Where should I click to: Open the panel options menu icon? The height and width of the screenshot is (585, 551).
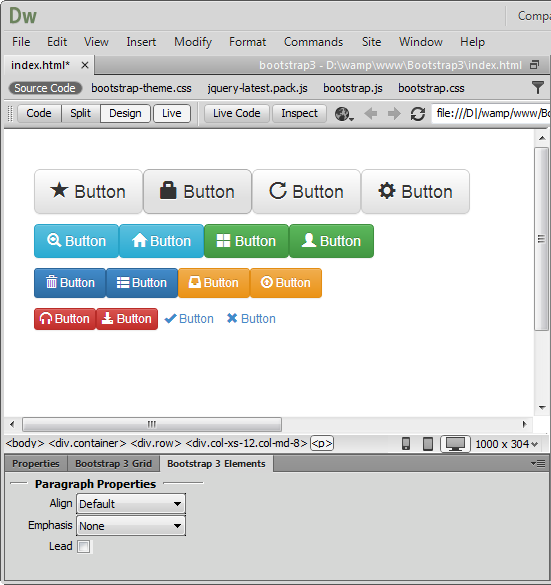(538, 463)
